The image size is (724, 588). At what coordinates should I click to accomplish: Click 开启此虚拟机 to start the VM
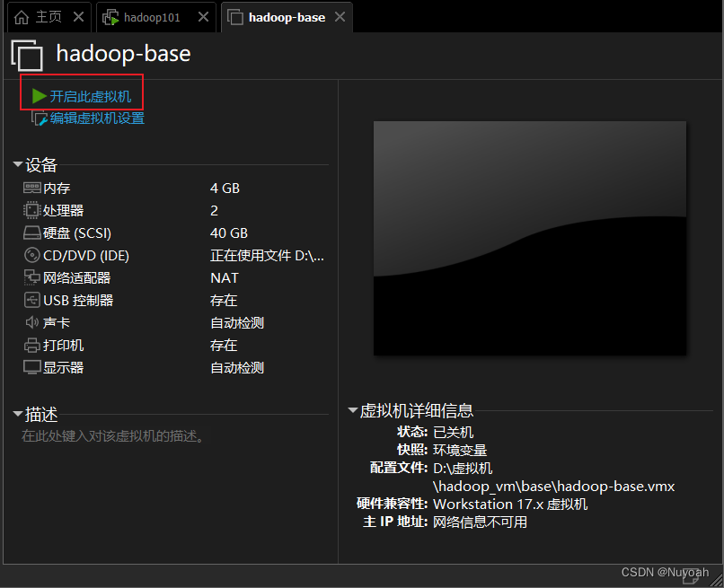coord(91,96)
